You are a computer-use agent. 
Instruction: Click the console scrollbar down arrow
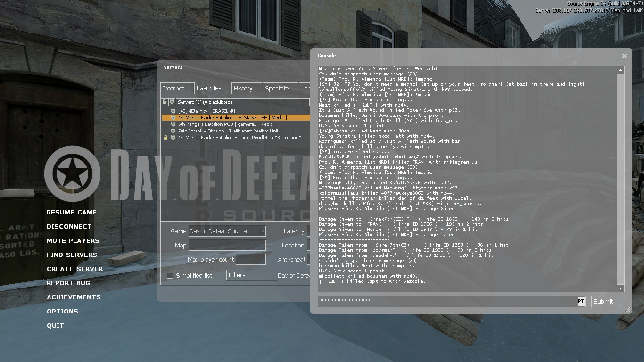(620, 288)
